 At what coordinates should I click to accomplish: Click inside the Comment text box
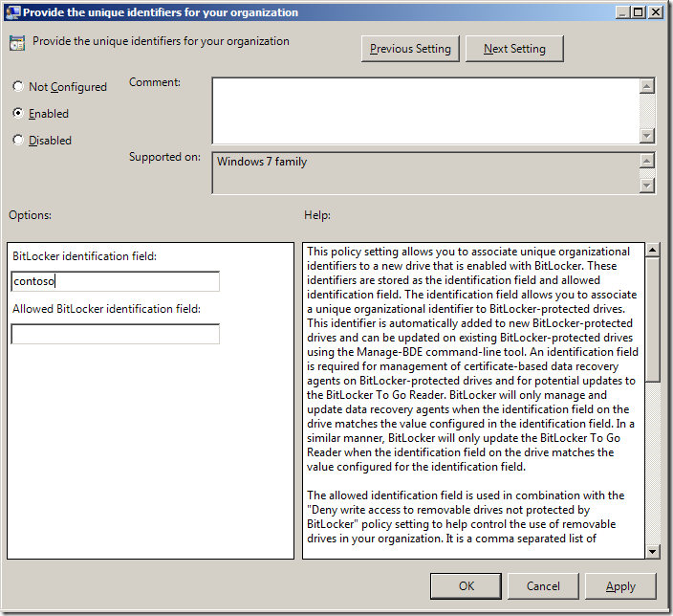[424, 110]
